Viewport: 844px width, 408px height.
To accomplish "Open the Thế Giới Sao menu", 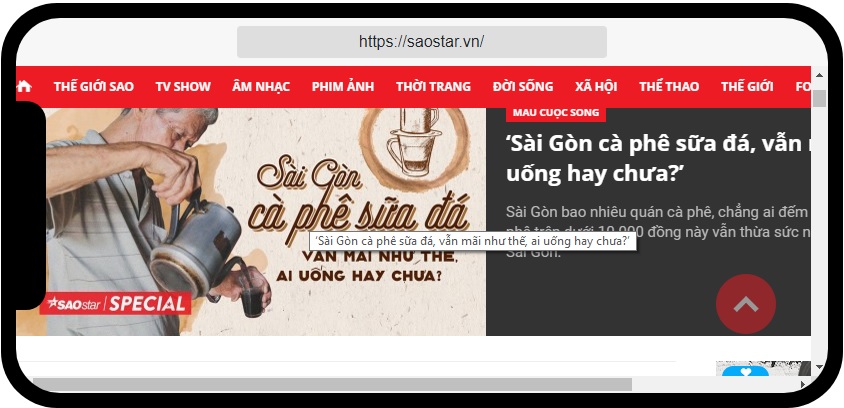I will (94, 87).
